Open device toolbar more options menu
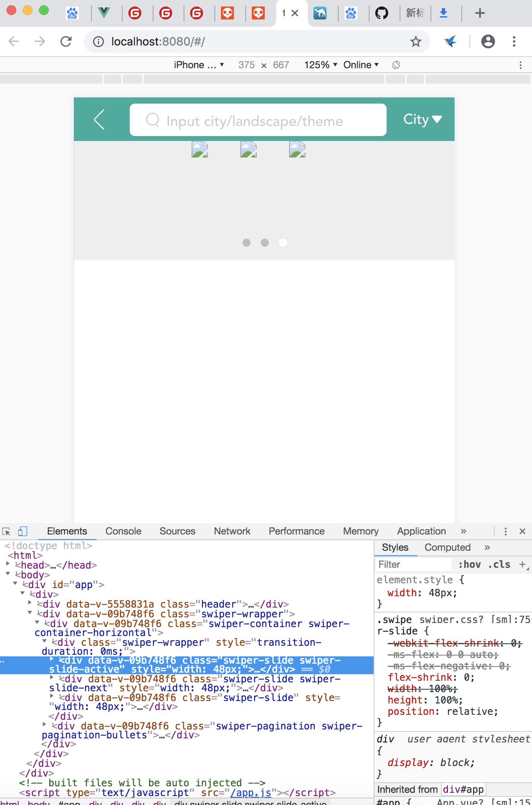The width and height of the screenshot is (532, 805). pos(521,65)
